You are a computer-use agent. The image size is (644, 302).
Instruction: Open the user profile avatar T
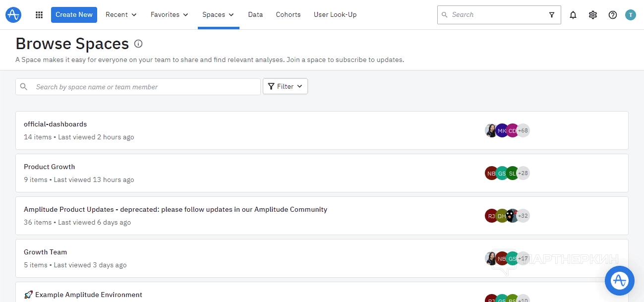[630, 15]
